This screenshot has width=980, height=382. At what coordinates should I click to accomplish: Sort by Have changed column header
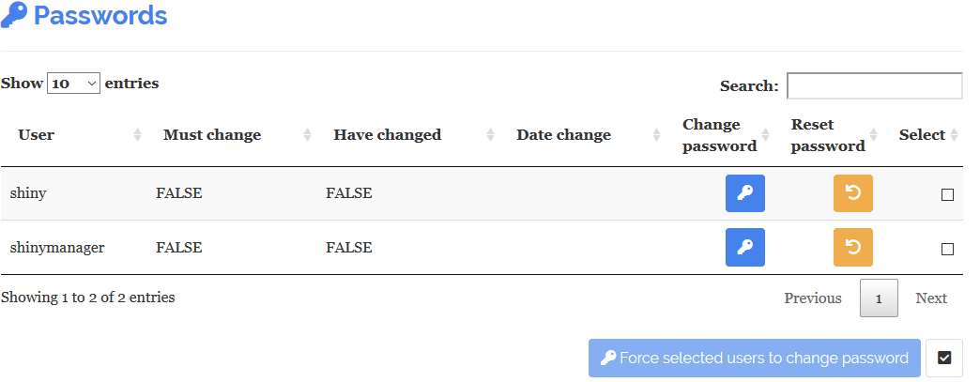[387, 135]
